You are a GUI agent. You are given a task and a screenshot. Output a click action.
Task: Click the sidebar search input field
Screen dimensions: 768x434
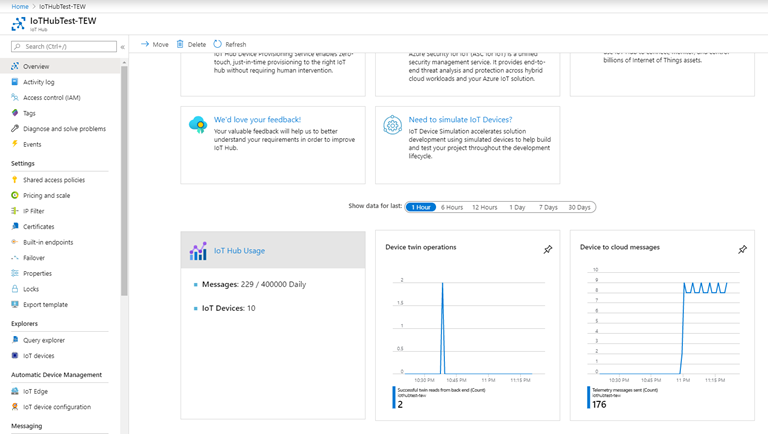tap(64, 47)
